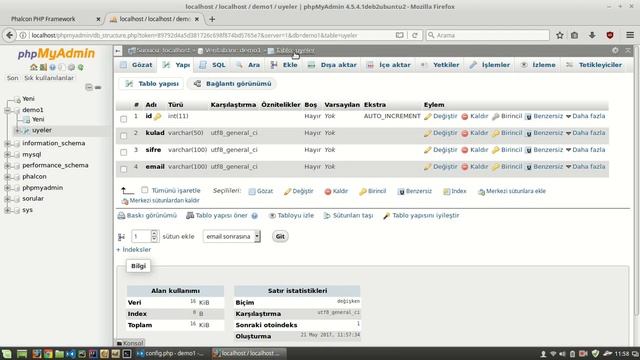Click Kaldır for the sifre column
This screenshot has width=640, height=360.
(475, 150)
